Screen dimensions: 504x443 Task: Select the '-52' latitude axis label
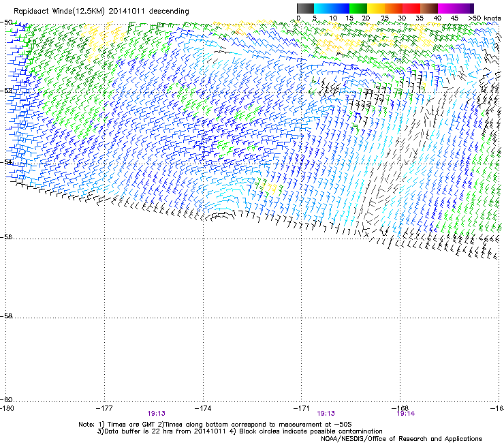6,91
